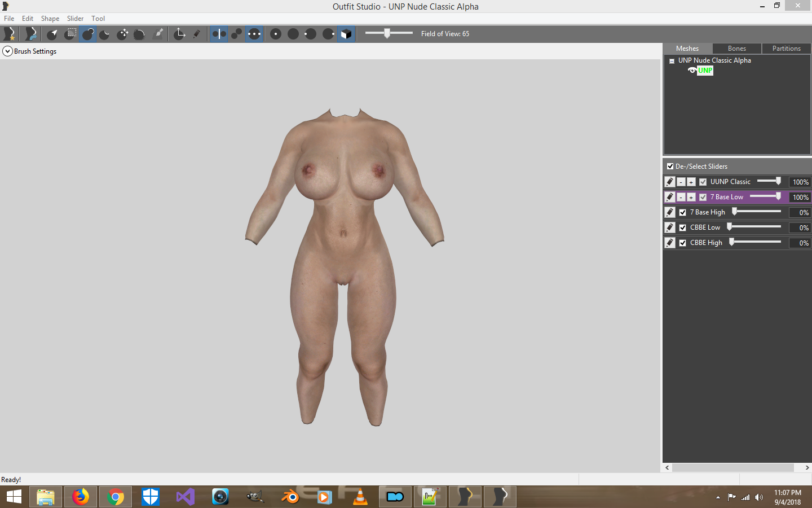Click the slider panel scroll-right arrow
The image size is (812, 508).
point(807,468)
